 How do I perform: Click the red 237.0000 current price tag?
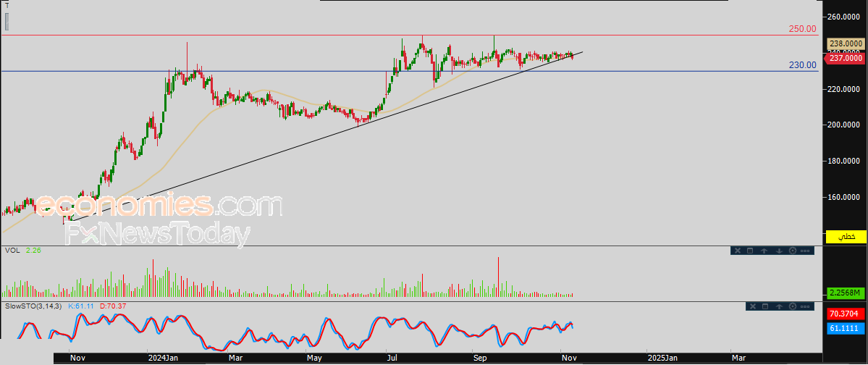(x=846, y=58)
